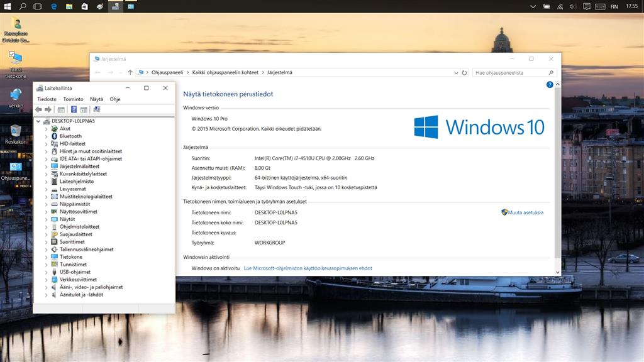Select IDE ATA- tai ATAPI-ohjaimet item
The height and width of the screenshot is (362, 644).
(x=91, y=159)
